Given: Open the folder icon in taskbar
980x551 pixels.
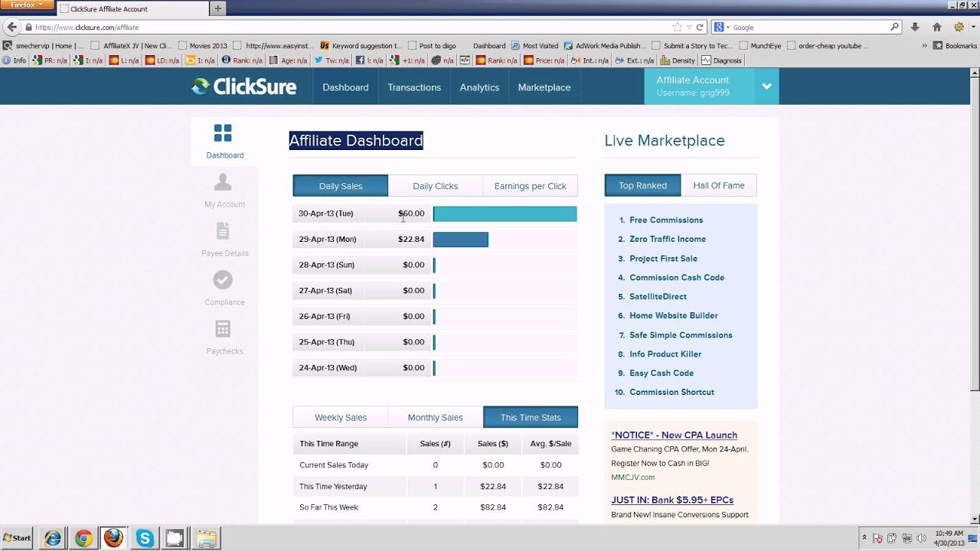Looking at the screenshot, I should coord(205,538).
